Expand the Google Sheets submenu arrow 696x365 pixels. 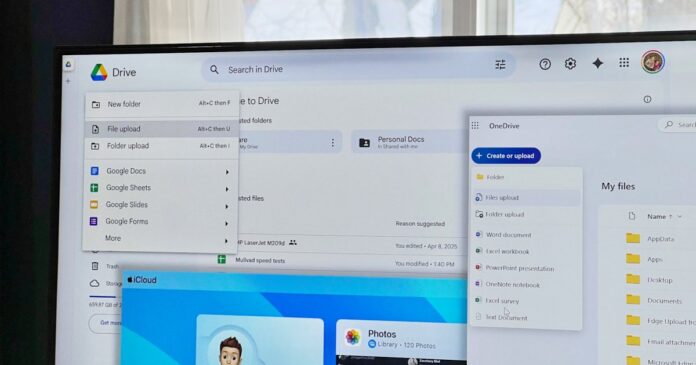[227, 189]
